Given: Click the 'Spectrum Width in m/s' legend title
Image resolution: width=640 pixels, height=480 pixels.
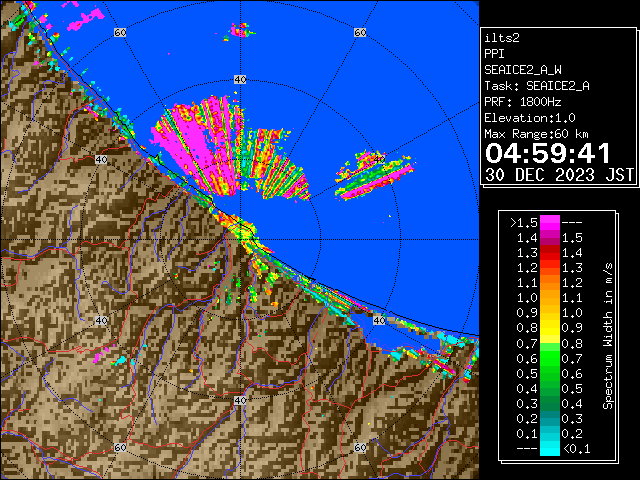Looking at the screenshot, I should (x=608, y=336).
